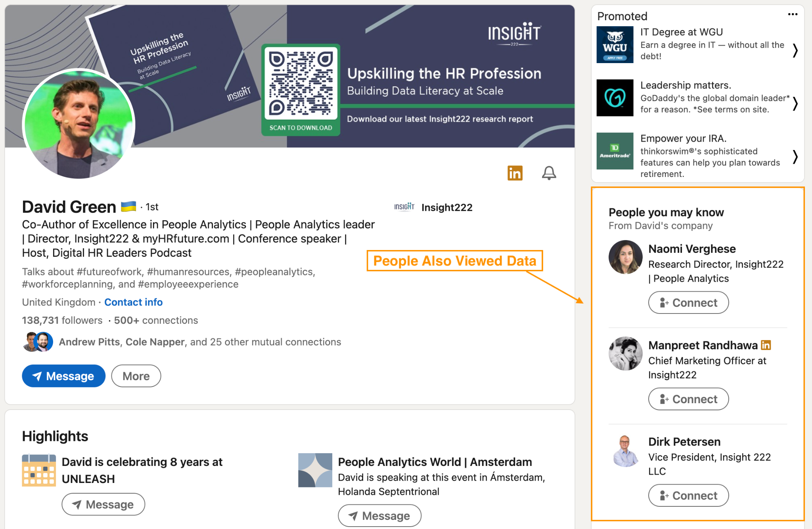Click 'David is celebrating 8 years at UNLEASH'

[142, 470]
